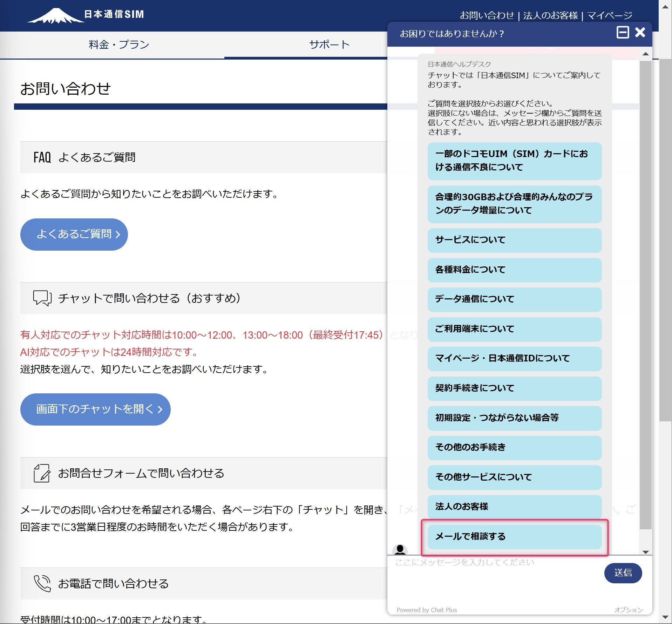This screenshot has width=672, height=624.
Task: Open the お問い合わせ header link
Action: pos(487,15)
